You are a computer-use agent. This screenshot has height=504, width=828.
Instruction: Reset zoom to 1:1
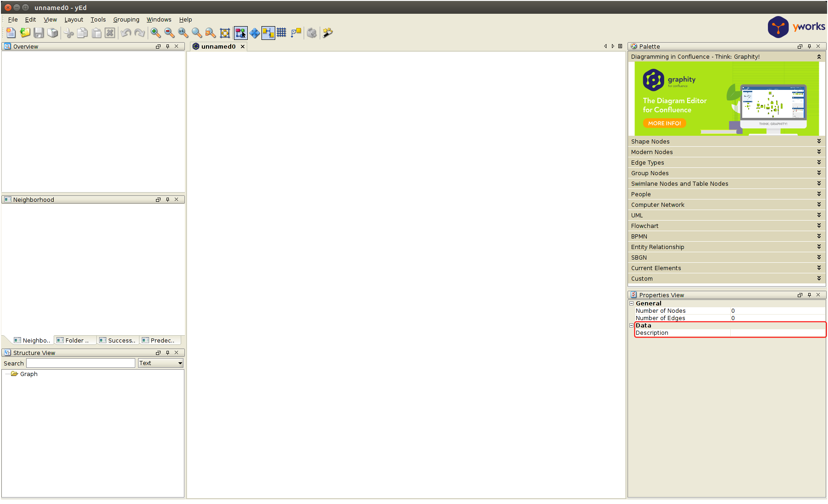183,33
